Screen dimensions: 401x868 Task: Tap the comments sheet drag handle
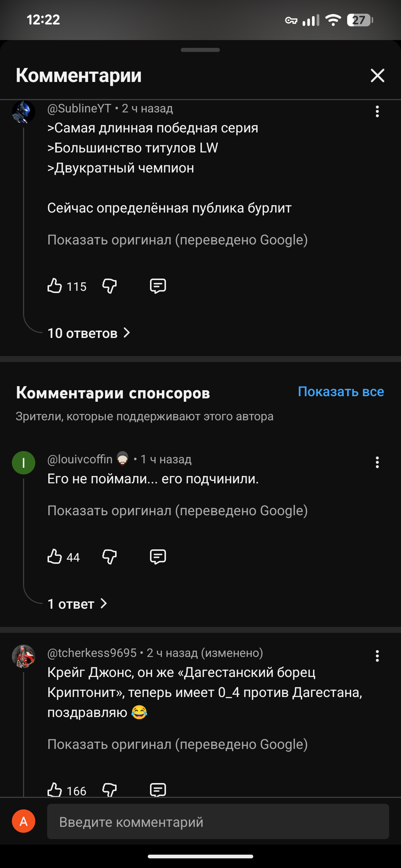coord(200,50)
